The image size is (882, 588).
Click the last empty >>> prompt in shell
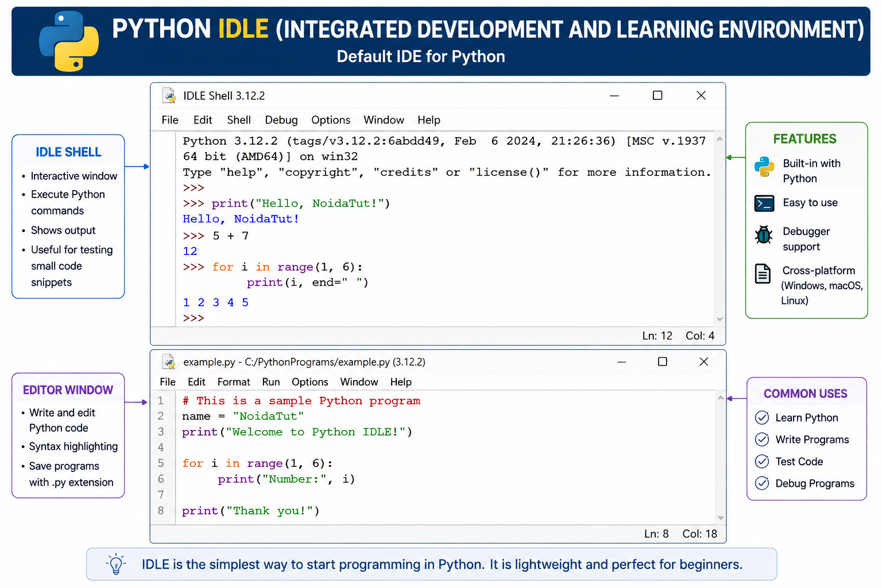(x=194, y=318)
